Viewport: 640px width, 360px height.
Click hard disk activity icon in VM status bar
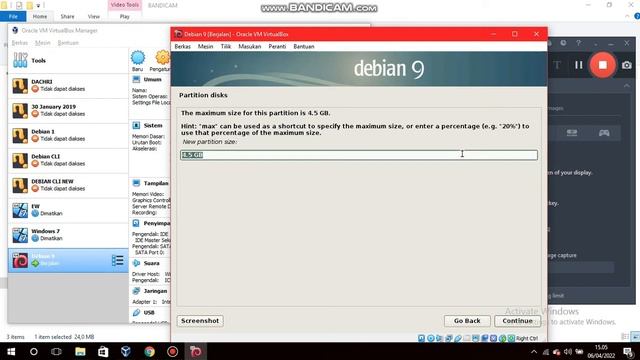coord(421,338)
